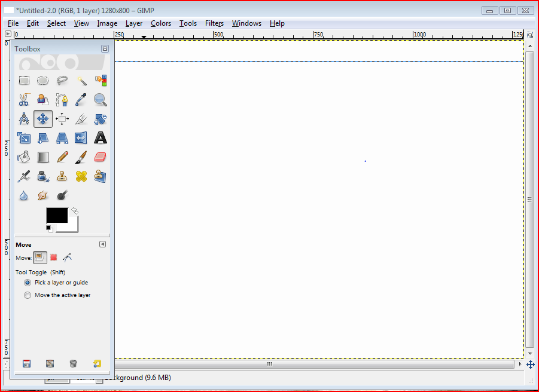Reset tool options to default values
Image resolution: width=539 pixels, height=392 pixels.
pyautogui.click(x=96, y=363)
